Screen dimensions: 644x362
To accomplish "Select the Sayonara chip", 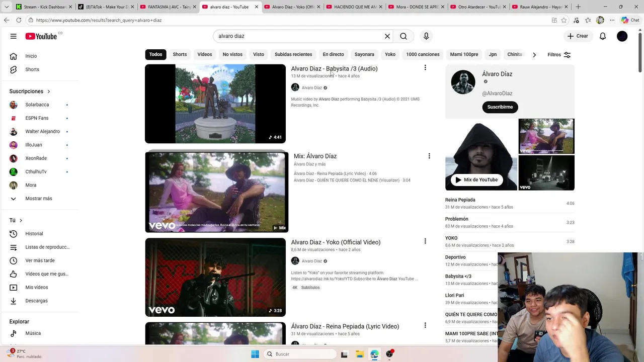I will [x=364, y=54].
